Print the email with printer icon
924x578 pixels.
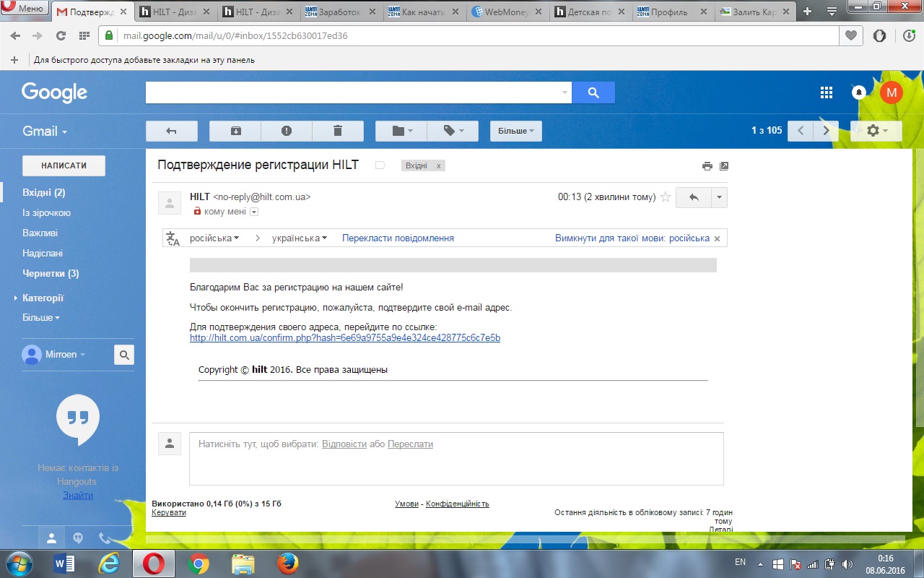(707, 165)
